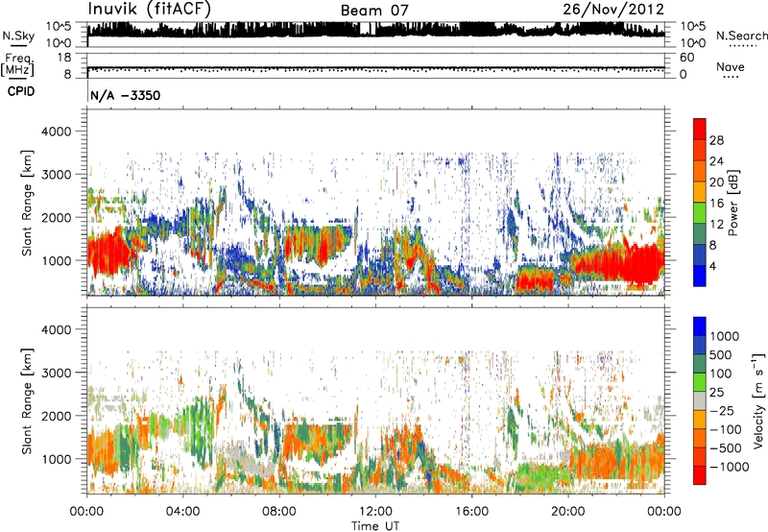Click the 3000 km tick on power panel
Image resolution: width=768 pixels, height=532 pixels.
tap(57, 175)
